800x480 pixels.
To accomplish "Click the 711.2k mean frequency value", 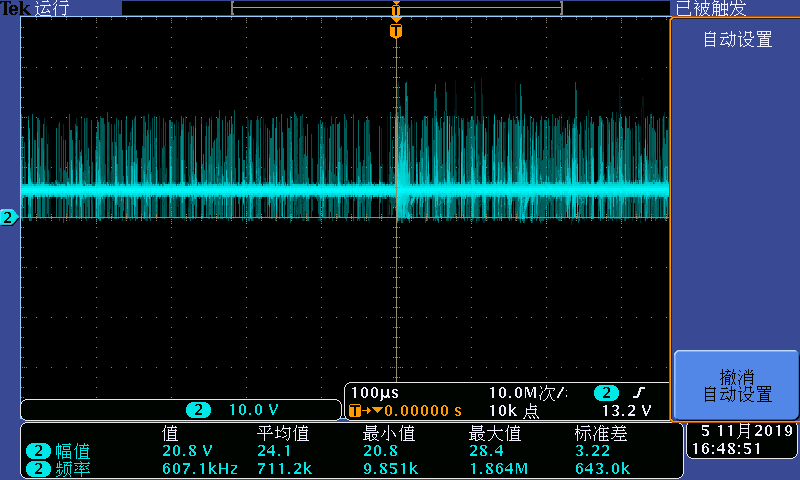I will 284,468.
